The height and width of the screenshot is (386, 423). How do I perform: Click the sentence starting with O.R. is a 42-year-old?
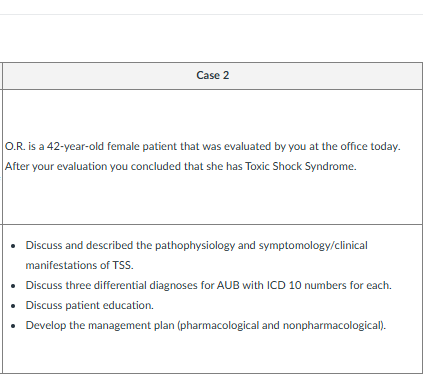[203, 146]
